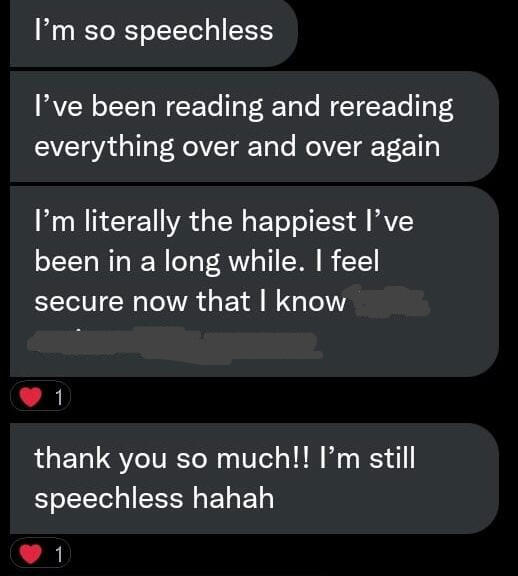The image size is (518, 576).
Task: Click the word "speechless" in the top message
Action: [198, 32]
